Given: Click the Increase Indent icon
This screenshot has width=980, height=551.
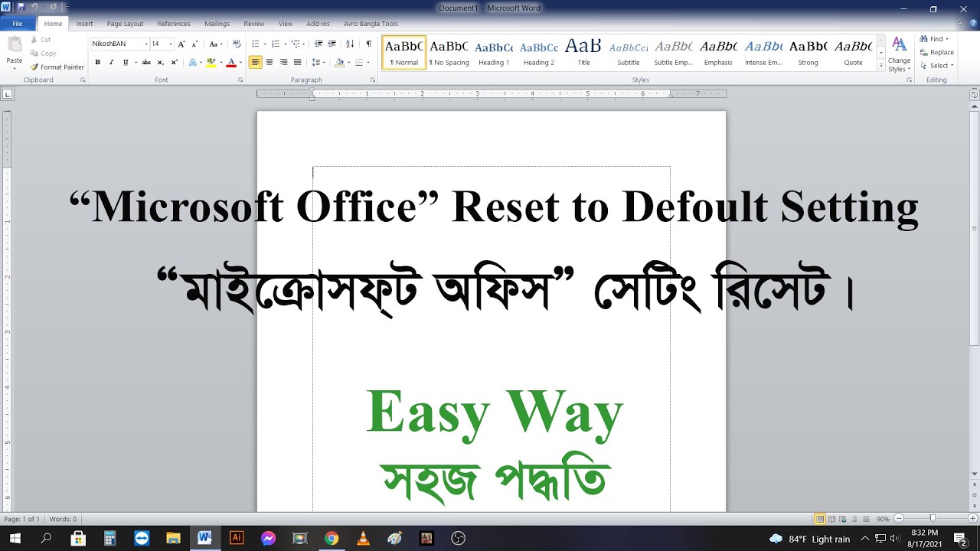Looking at the screenshot, I should pos(332,44).
